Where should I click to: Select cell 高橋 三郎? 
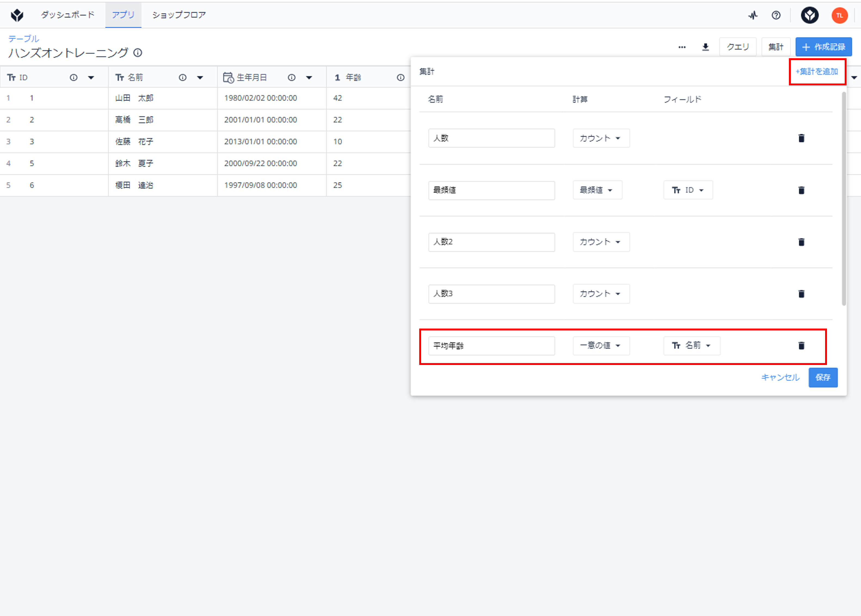[163, 120]
